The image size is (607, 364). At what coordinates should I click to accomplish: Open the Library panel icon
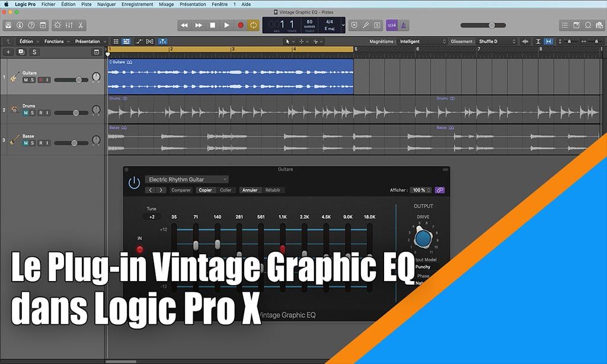8,25
